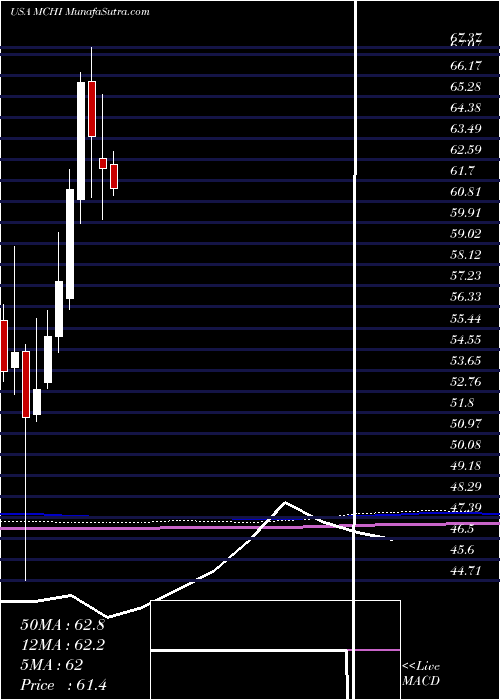Click the 5MA : 62 readout
Screen dimensions: 500x700
pyautogui.click(x=51, y=665)
